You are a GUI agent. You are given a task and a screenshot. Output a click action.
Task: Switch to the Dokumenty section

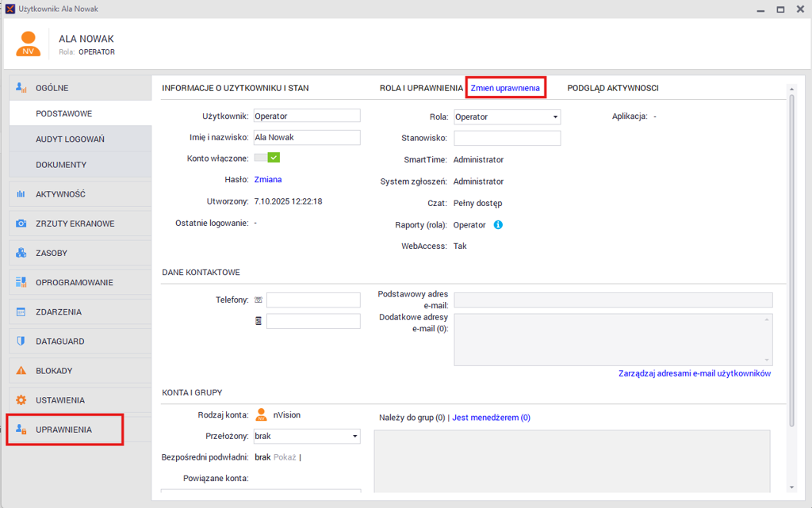61,165
